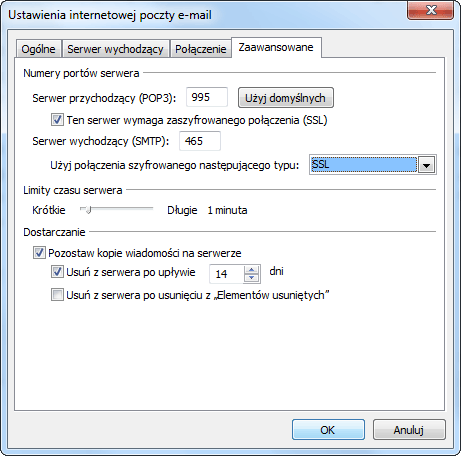The width and height of the screenshot is (461, 456).
Task: Open the Serwer wychodzący tab
Action: pos(115,49)
